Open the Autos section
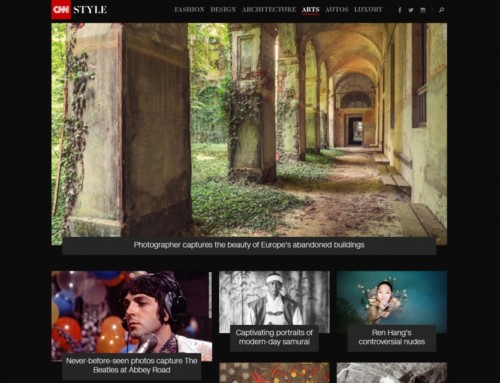The image size is (500, 383). (337, 10)
